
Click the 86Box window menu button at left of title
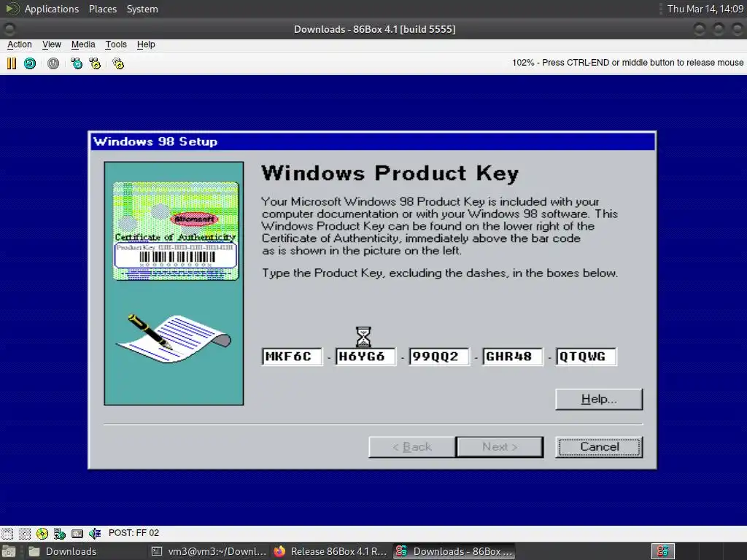(x=9, y=29)
